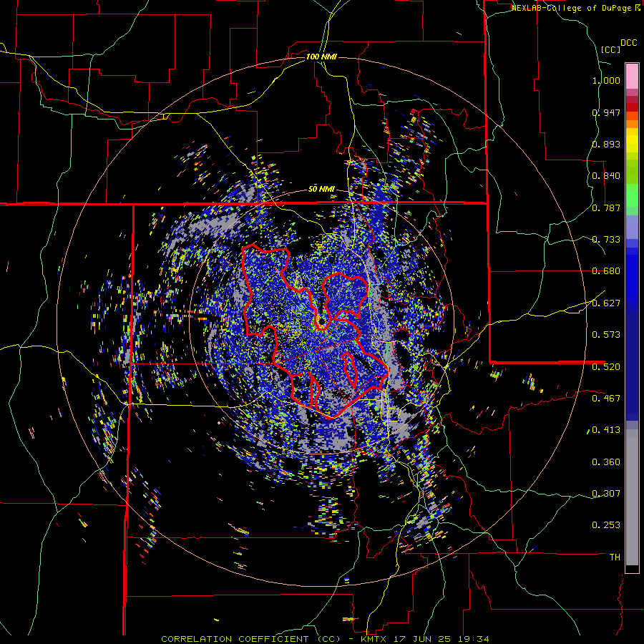Click the 1.000 scale value
The height and width of the screenshot is (644, 644).
[x=606, y=80]
